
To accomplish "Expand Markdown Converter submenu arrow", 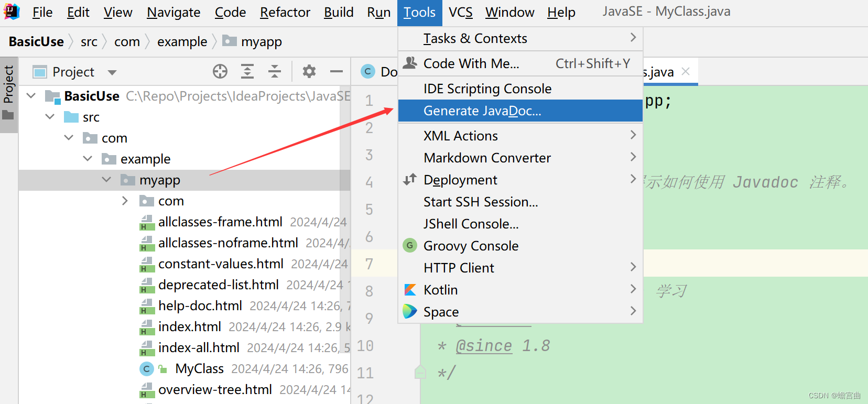I will point(633,157).
